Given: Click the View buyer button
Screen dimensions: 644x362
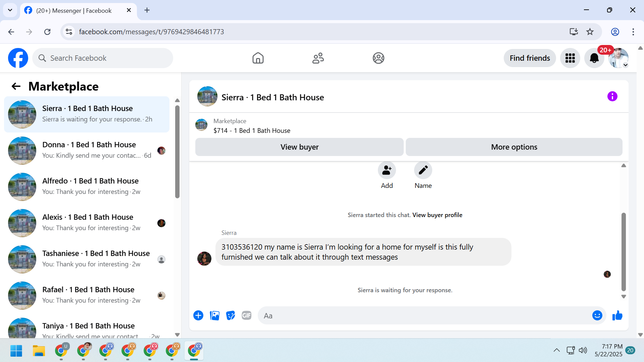Looking at the screenshot, I should pyautogui.click(x=299, y=147).
